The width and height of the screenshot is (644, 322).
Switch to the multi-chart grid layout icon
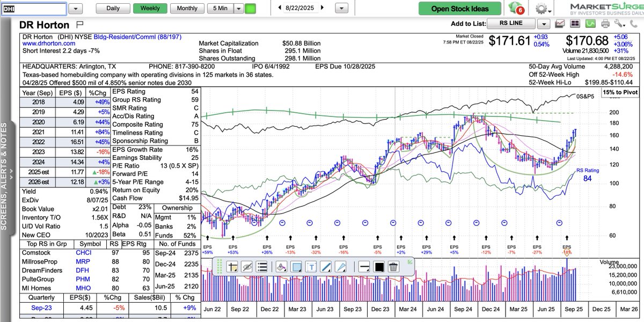[x=575, y=23]
